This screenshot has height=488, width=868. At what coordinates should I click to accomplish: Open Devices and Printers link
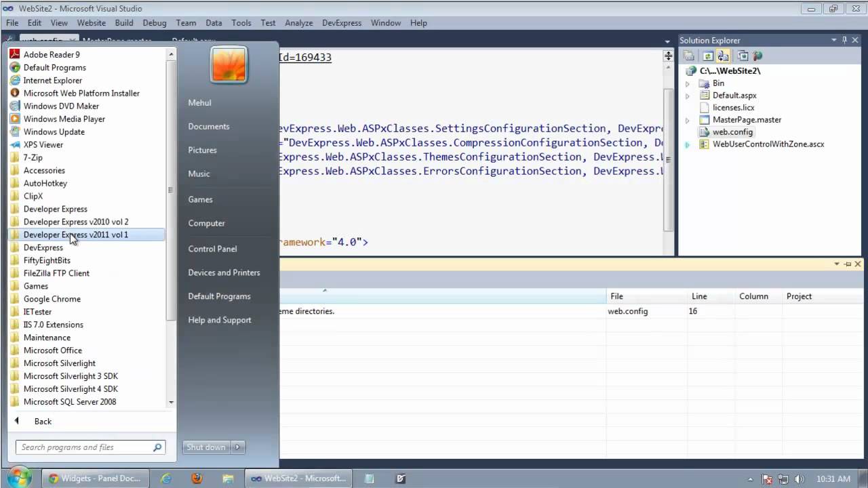click(224, 272)
